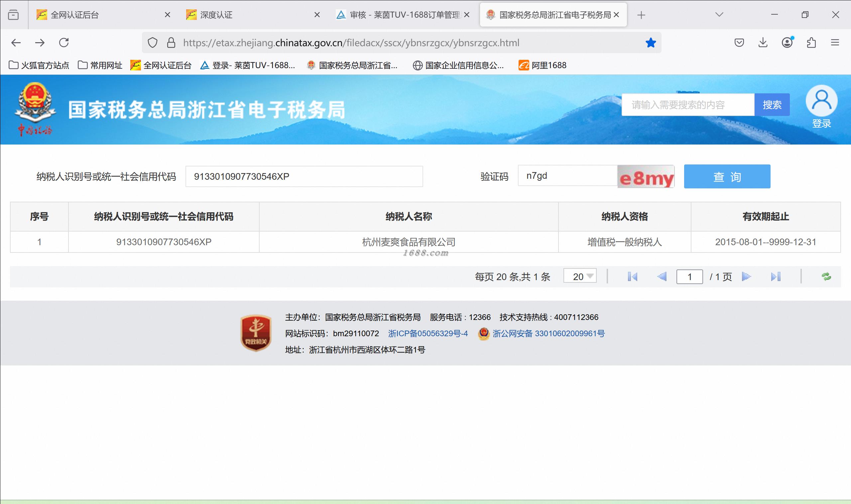Expand the list all tabs chevron

click(719, 15)
